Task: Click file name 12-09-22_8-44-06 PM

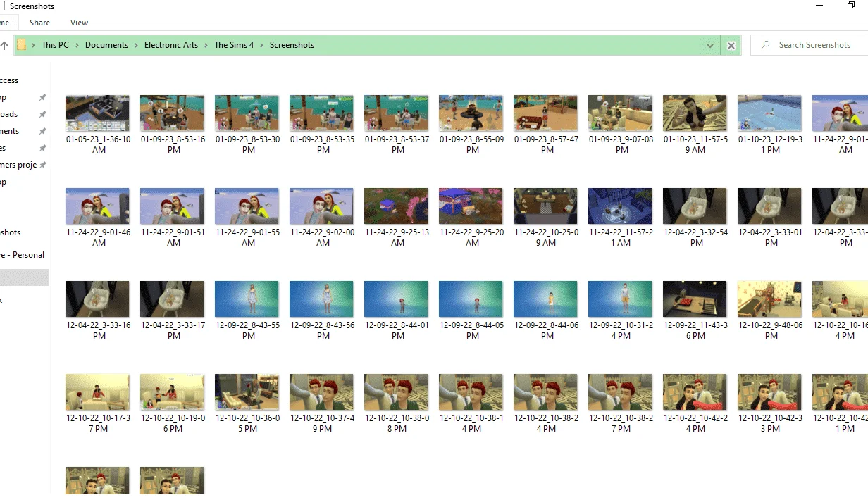Action: point(547,330)
